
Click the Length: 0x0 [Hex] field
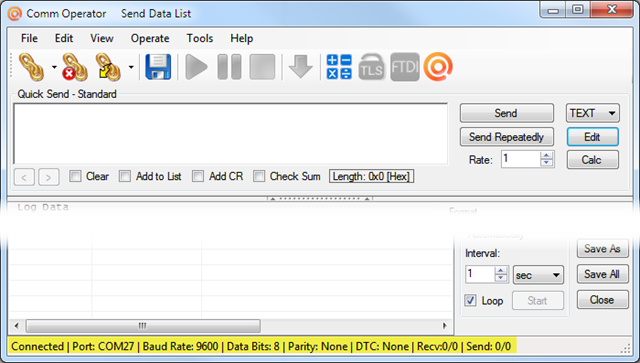371,176
